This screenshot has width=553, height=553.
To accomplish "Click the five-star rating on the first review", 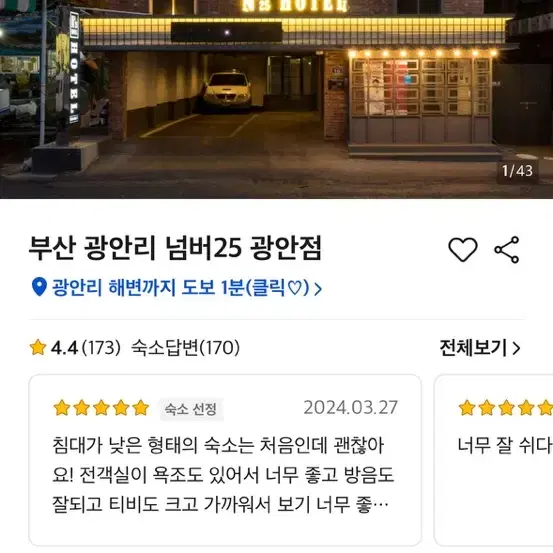I will click(101, 408).
